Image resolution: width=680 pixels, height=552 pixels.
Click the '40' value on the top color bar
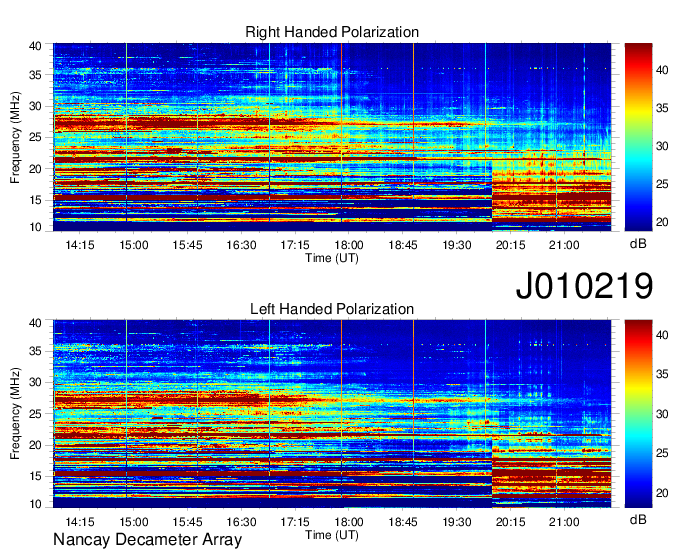click(x=662, y=70)
